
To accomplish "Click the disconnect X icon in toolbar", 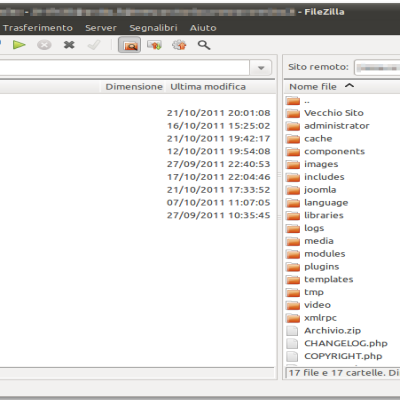I will pyautogui.click(x=69, y=45).
